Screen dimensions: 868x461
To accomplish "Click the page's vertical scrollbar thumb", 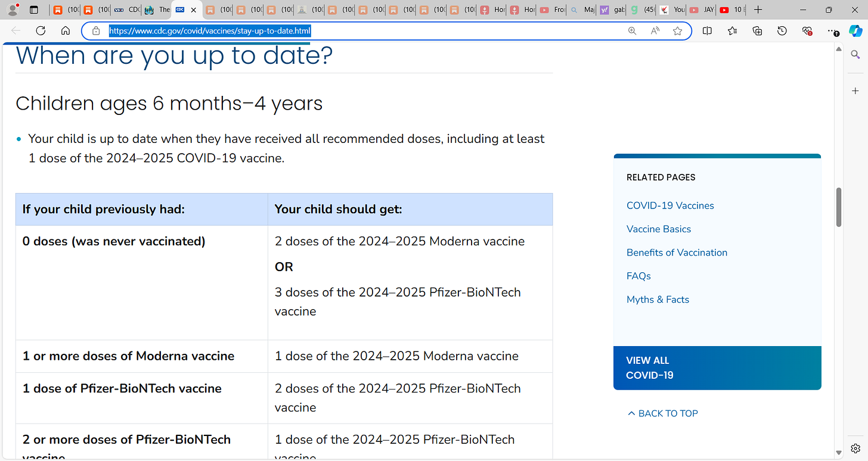I will pyautogui.click(x=839, y=207).
